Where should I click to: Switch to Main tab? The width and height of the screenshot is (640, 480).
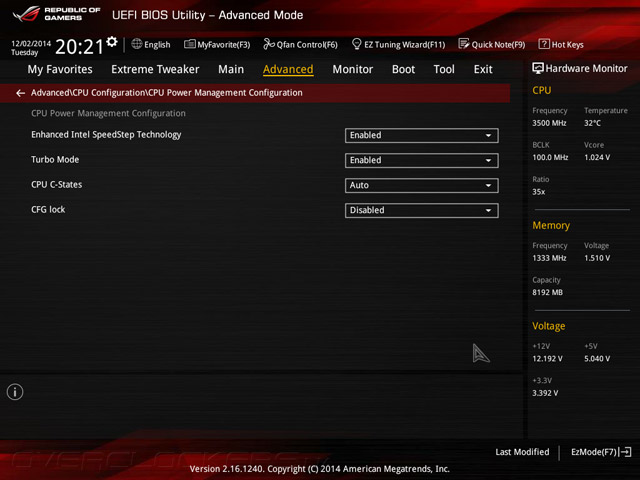[231, 69]
